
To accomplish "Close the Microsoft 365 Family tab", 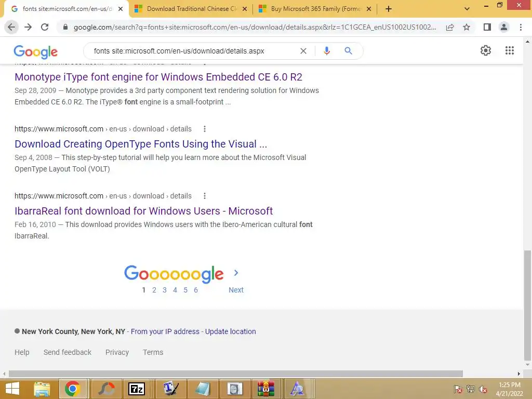I will (369, 9).
